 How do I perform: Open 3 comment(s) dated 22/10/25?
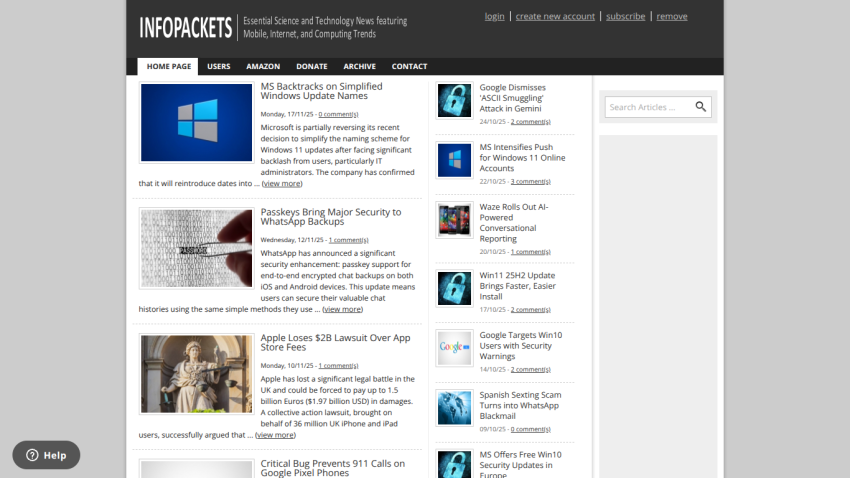click(x=531, y=182)
